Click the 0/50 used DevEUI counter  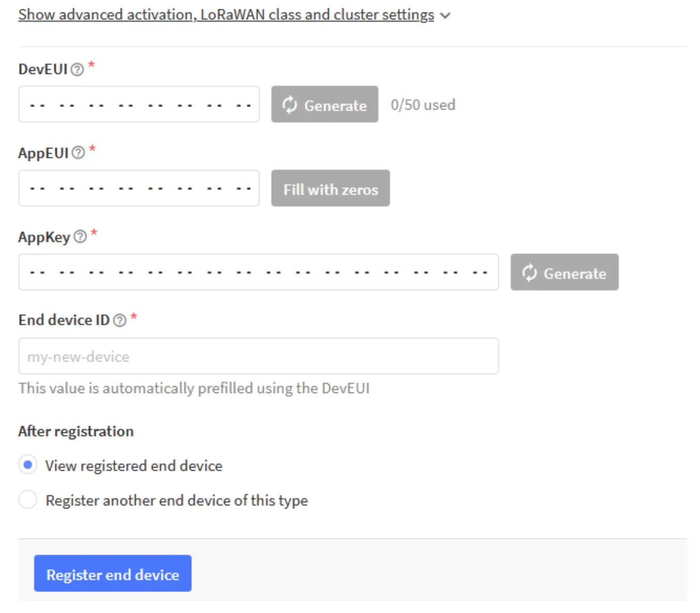point(423,104)
